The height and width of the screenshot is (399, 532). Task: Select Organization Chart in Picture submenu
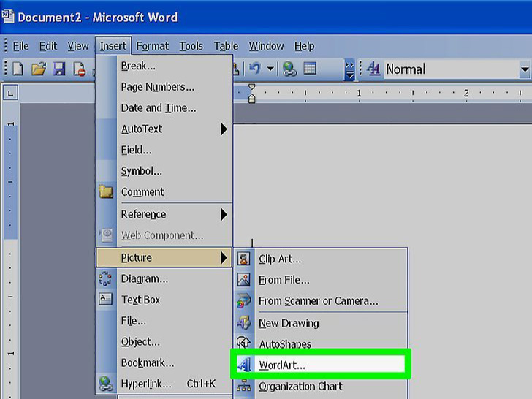[321, 387]
